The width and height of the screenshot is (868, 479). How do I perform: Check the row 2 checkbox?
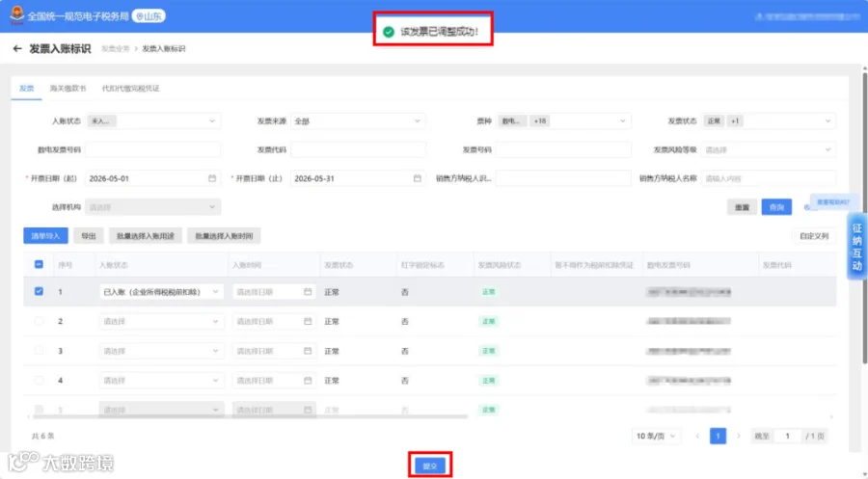39,321
